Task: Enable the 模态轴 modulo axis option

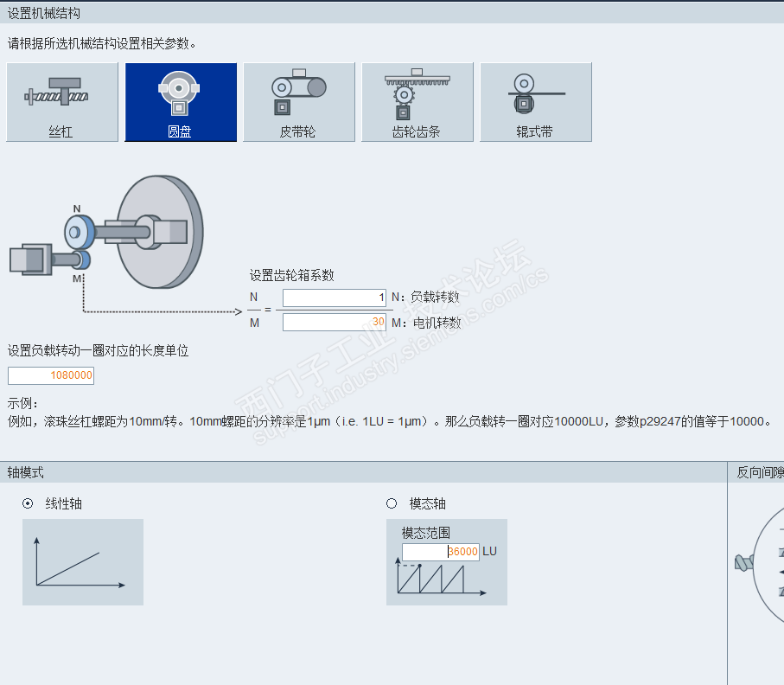Action: pyautogui.click(x=392, y=503)
